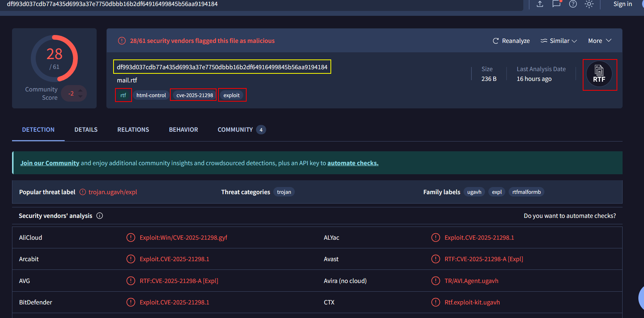
Task: Click the 16 hours ago analysis date
Action: pyautogui.click(x=534, y=79)
